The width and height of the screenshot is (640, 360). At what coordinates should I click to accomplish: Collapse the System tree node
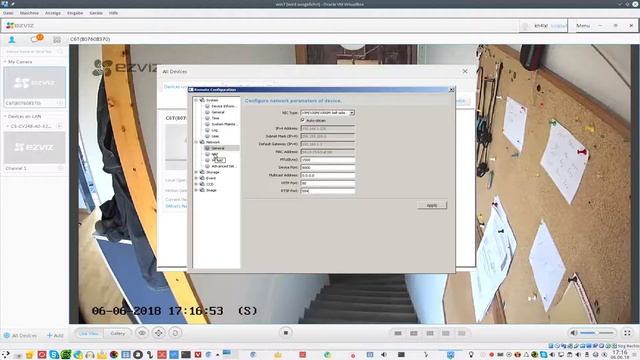[196, 100]
